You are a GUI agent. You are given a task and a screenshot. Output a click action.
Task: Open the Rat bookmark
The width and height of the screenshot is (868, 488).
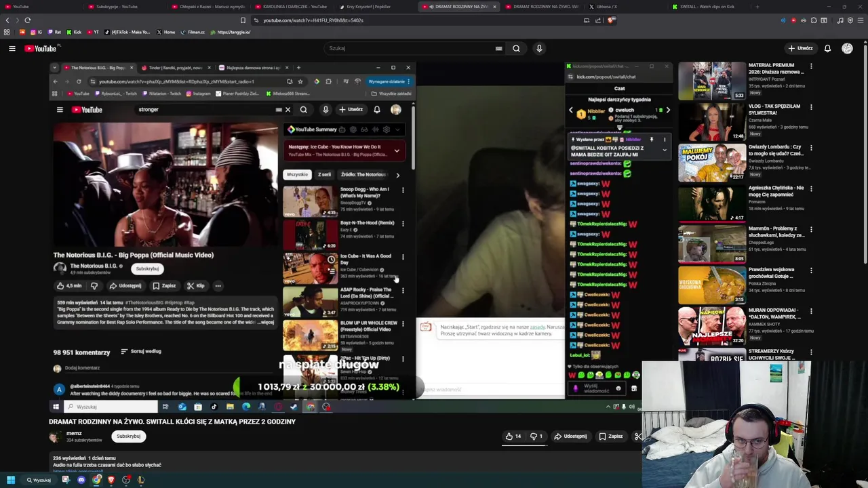[x=54, y=32]
